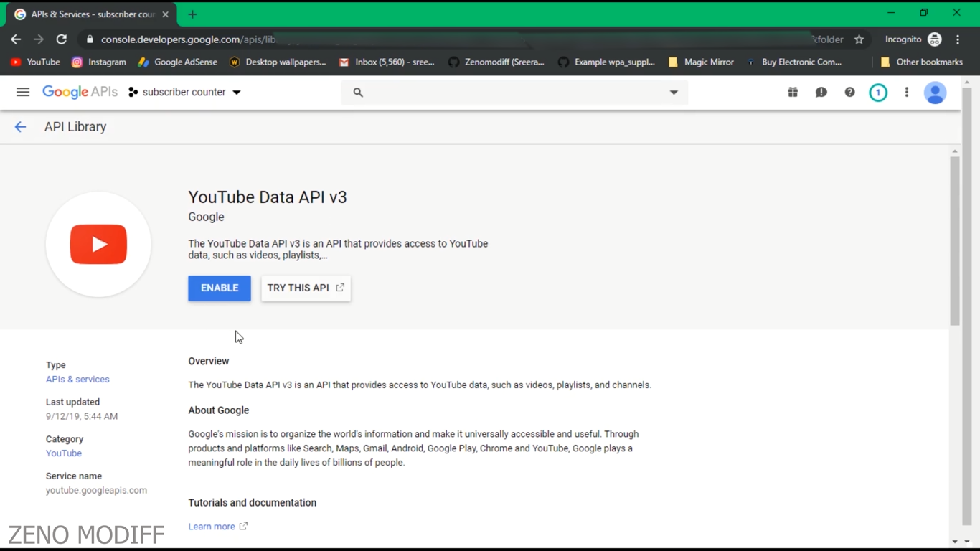Open the YouTube bookmark

pos(35,62)
